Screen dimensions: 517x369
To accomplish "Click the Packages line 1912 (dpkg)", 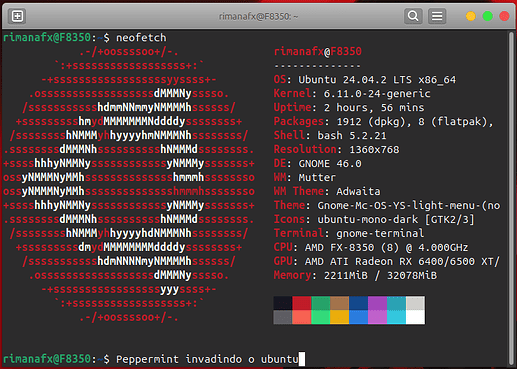I will tap(383, 122).
